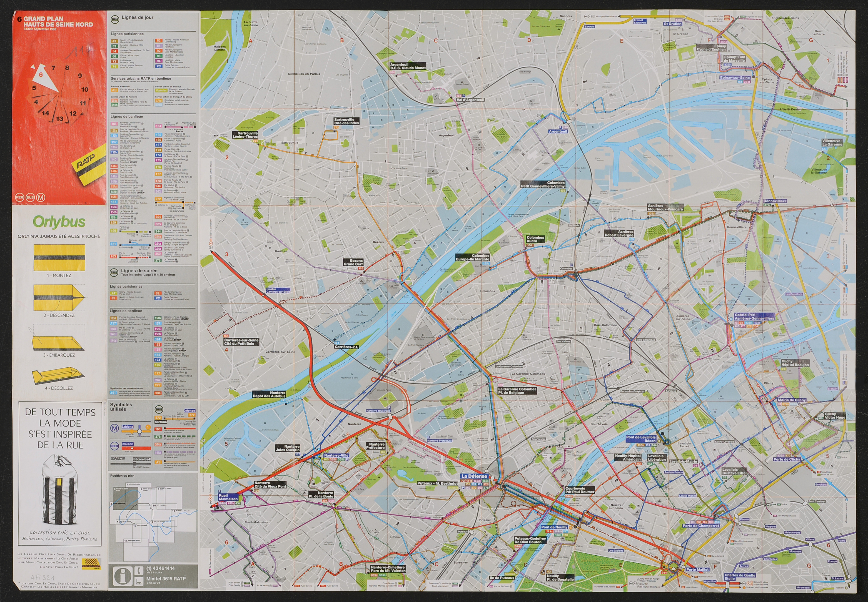868x602 pixels.
Task: Click the telephone icon beside the phone number
Action: coord(139,571)
